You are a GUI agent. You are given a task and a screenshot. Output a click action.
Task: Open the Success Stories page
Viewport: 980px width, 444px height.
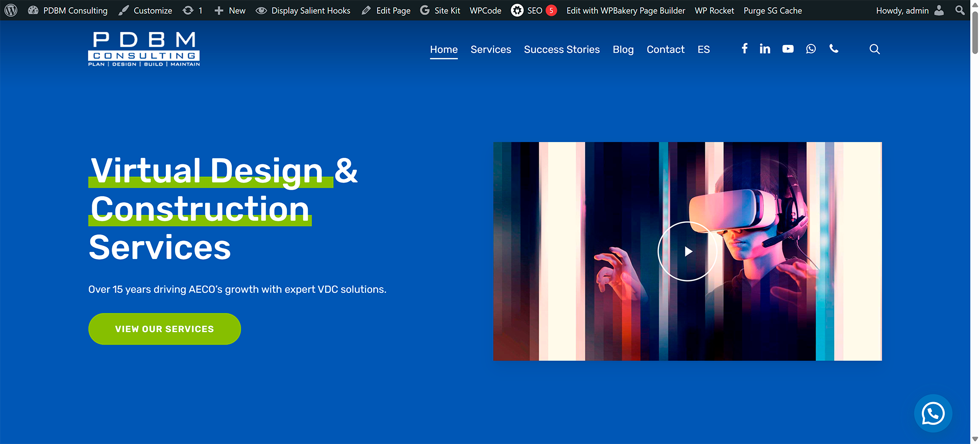click(x=561, y=50)
